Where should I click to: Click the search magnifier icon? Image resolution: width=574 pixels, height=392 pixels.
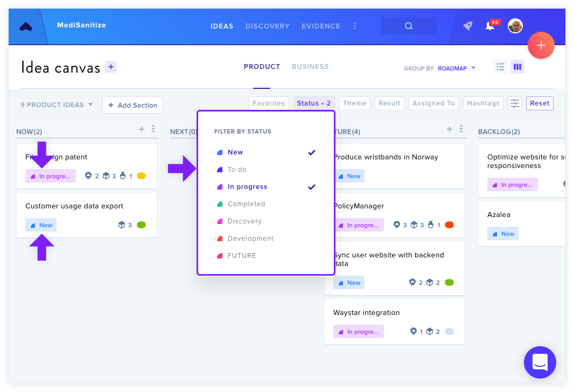(409, 26)
